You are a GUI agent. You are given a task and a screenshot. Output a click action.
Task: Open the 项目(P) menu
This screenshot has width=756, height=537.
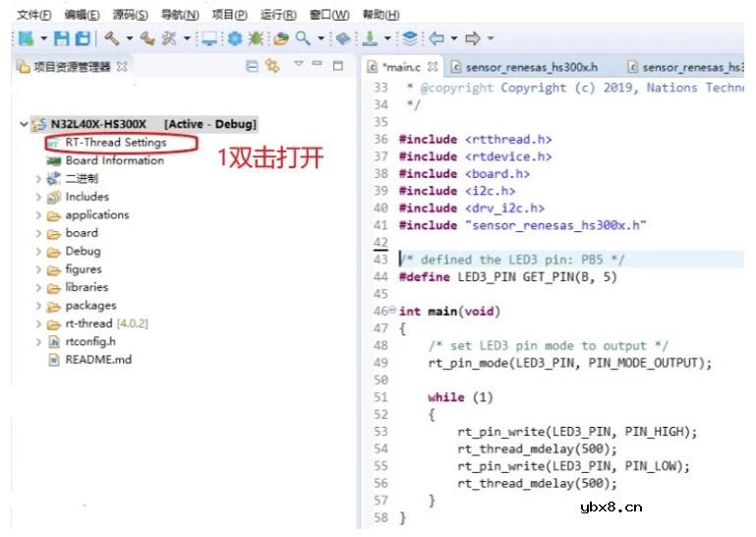[229, 15]
